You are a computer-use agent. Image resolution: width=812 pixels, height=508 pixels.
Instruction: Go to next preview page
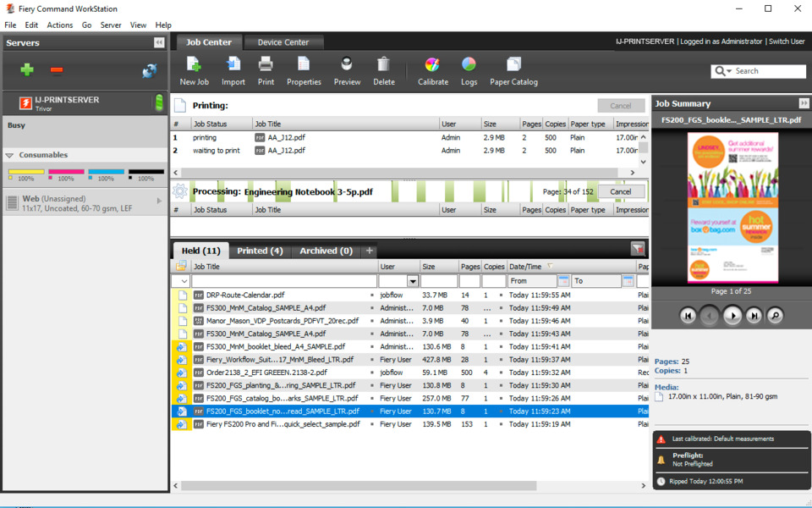(732, 315)
